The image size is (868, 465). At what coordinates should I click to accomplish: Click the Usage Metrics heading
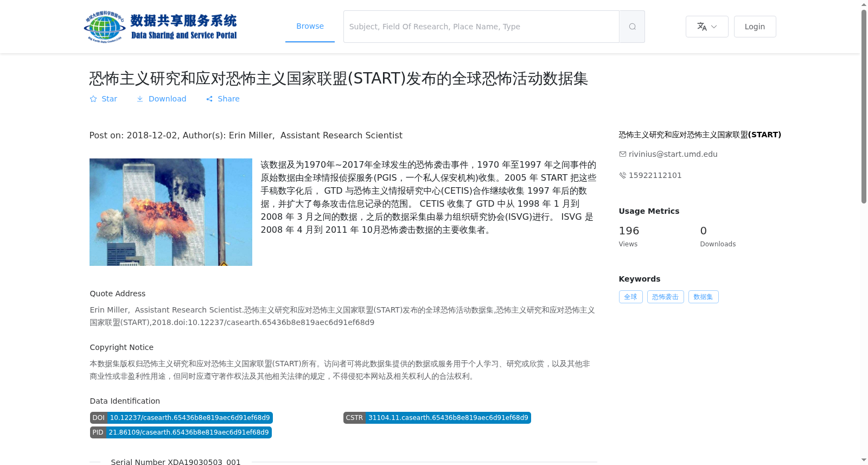click(x=649, y=211)
